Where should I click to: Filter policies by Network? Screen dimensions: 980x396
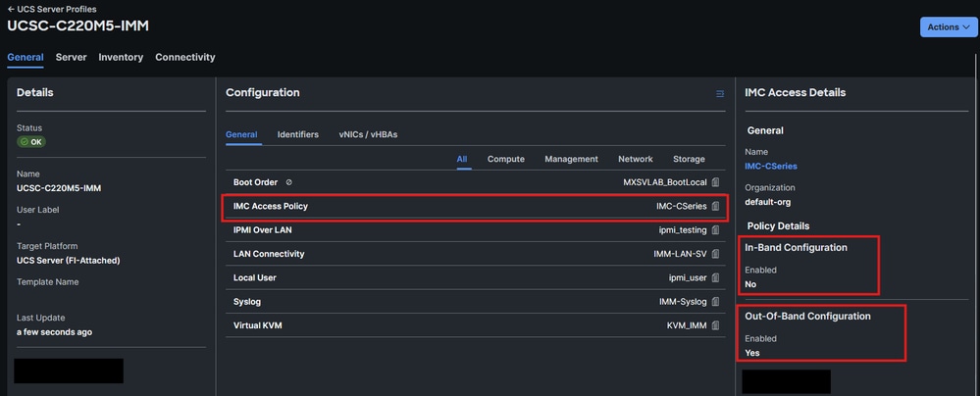(636, 159)
